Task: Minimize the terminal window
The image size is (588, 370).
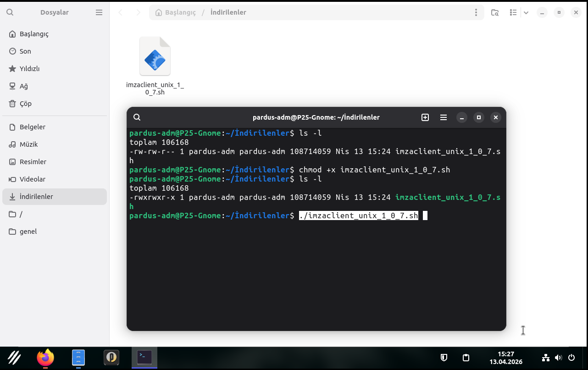Action: 462,117
